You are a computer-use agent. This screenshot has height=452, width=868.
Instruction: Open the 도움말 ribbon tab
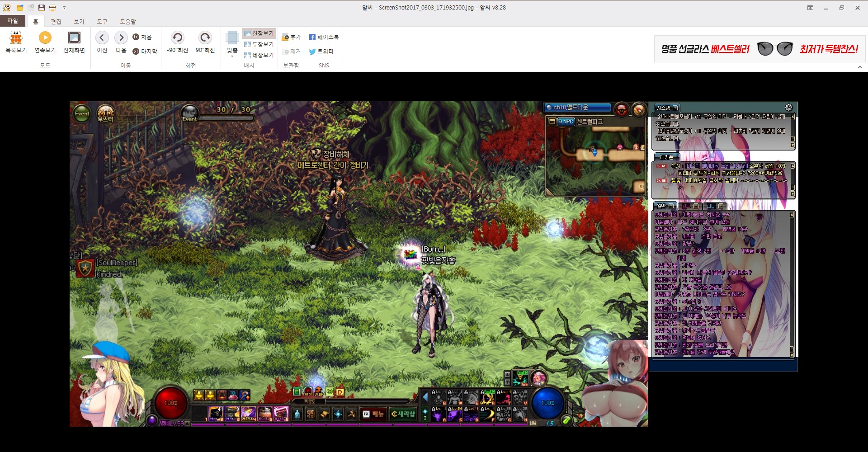128,22
